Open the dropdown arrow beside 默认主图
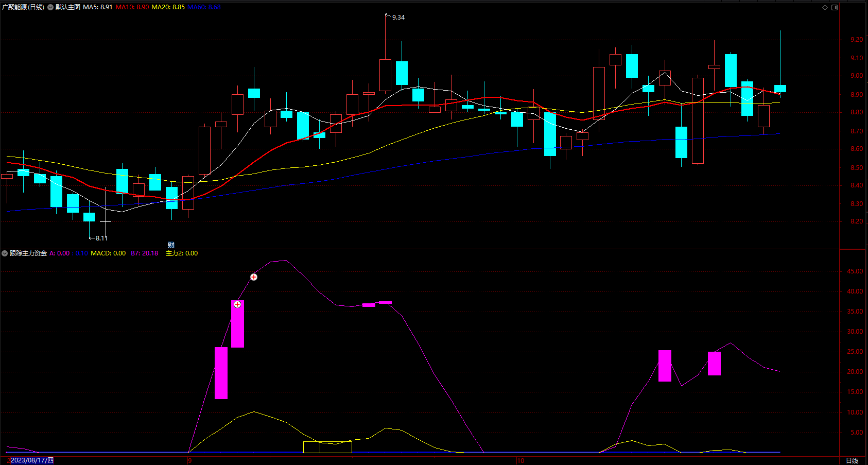This screenshot has height=465, width=868. 50,7
